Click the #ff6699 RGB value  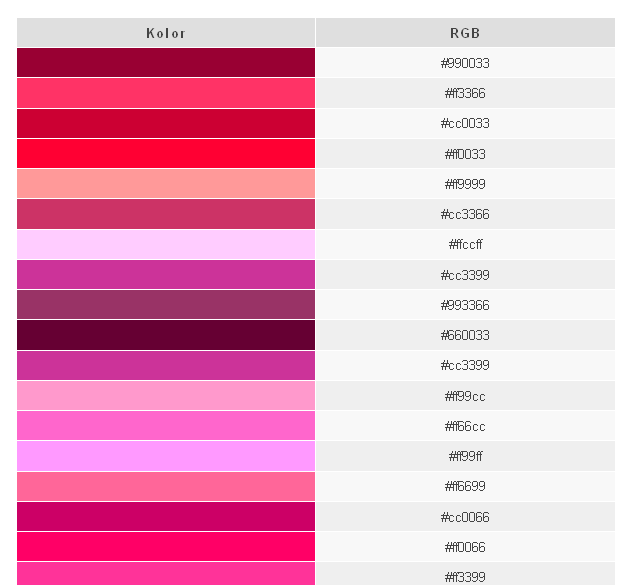tap(465, 487)
